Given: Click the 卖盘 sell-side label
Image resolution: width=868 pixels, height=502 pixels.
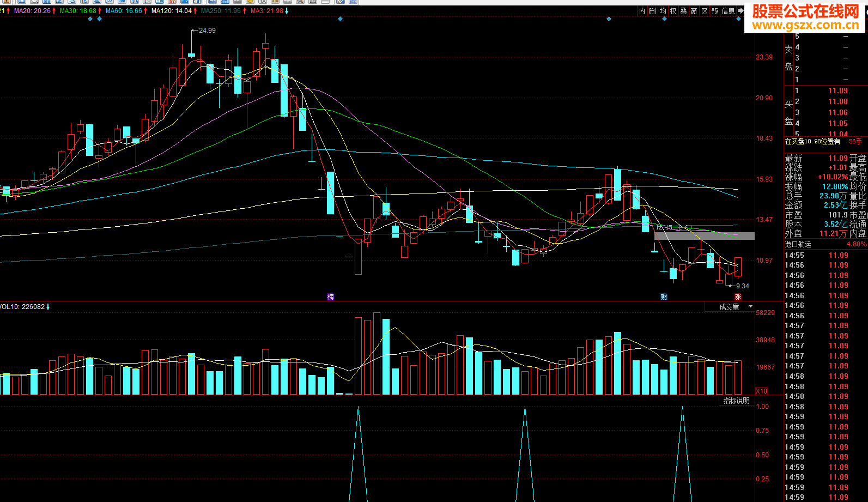Looking at the screenshot, I should coord(788,58).
